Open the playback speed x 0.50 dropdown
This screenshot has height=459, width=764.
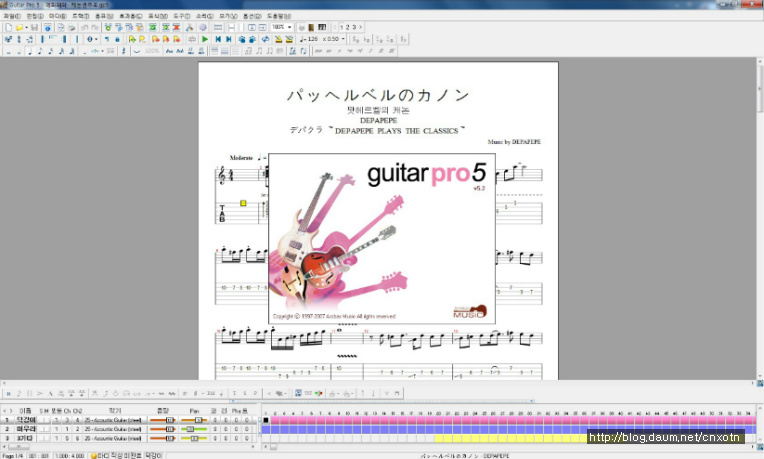coord(342,39)
